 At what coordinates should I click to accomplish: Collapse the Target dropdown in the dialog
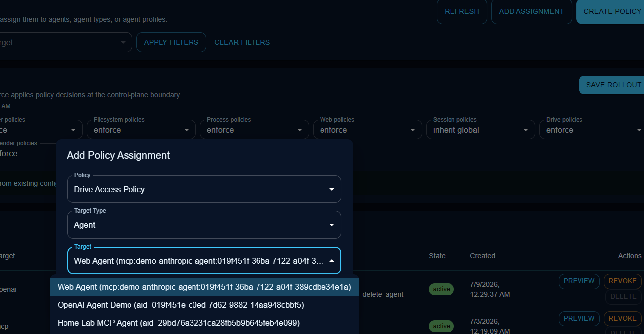[x=204, y=261]
